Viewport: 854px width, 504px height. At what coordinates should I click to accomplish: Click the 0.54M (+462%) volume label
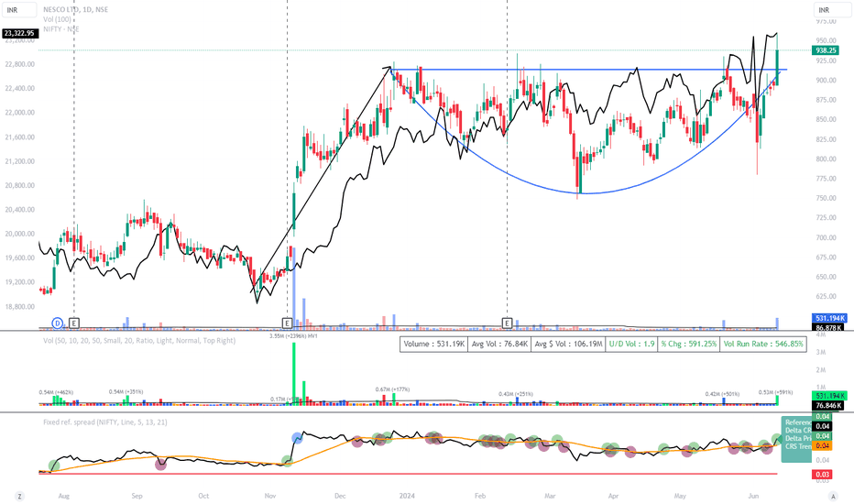56,392
